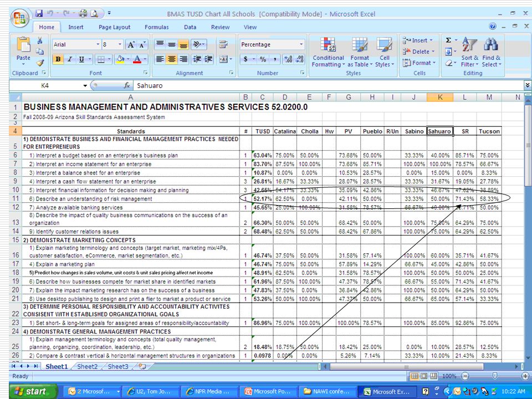Open Format as Table gallery
This screenshot has height=399, width=532.
[x=360, y=52]
